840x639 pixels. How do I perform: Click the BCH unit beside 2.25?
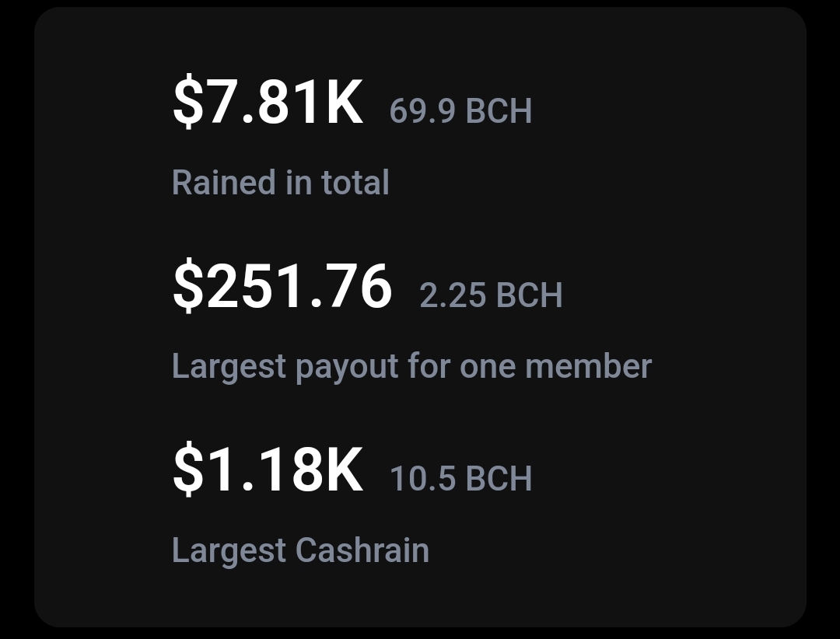(x=530, y=295)
